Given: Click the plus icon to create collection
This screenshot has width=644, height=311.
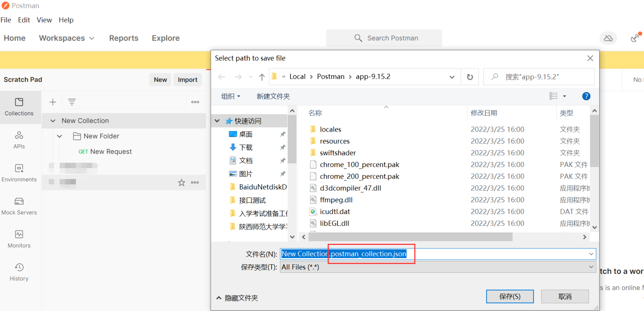Looking at the screenshot, I should [x=53, y=102].
